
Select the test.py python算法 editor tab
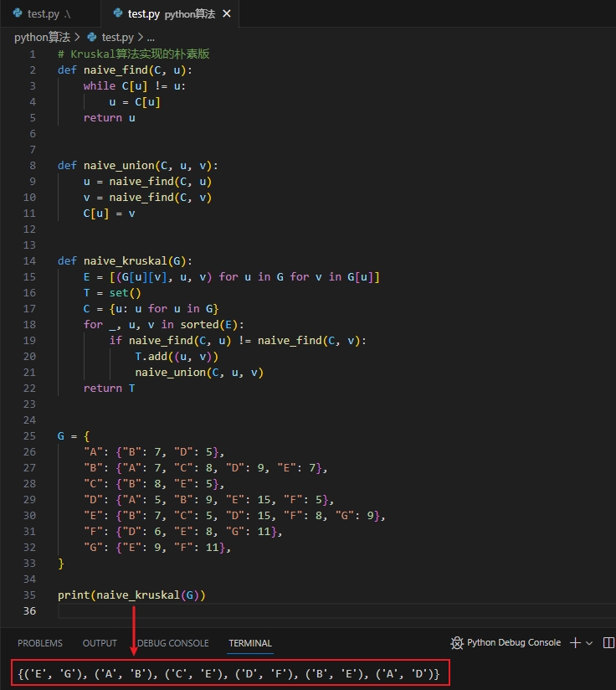click(x=170, y=13)
